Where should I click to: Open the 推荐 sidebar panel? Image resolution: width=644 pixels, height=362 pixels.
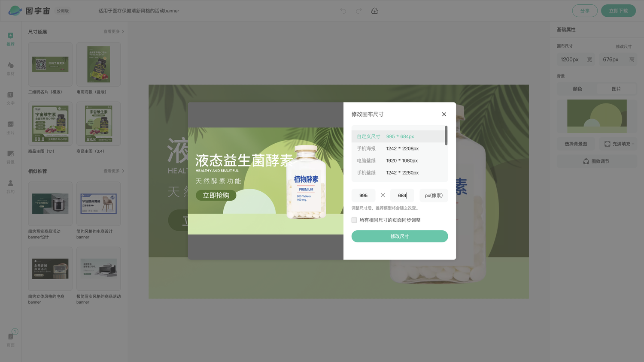pos(11,39)
